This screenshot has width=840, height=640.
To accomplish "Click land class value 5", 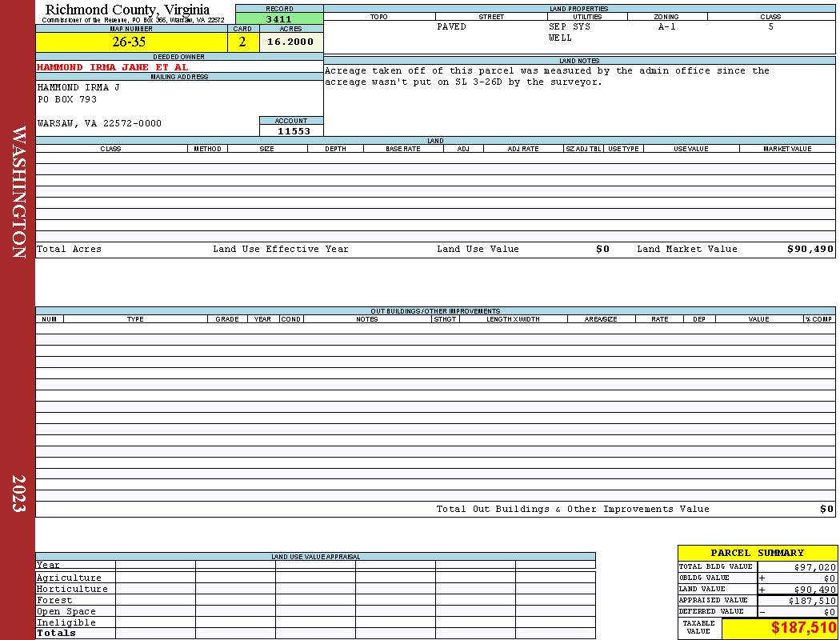I will tap(771, 26).
